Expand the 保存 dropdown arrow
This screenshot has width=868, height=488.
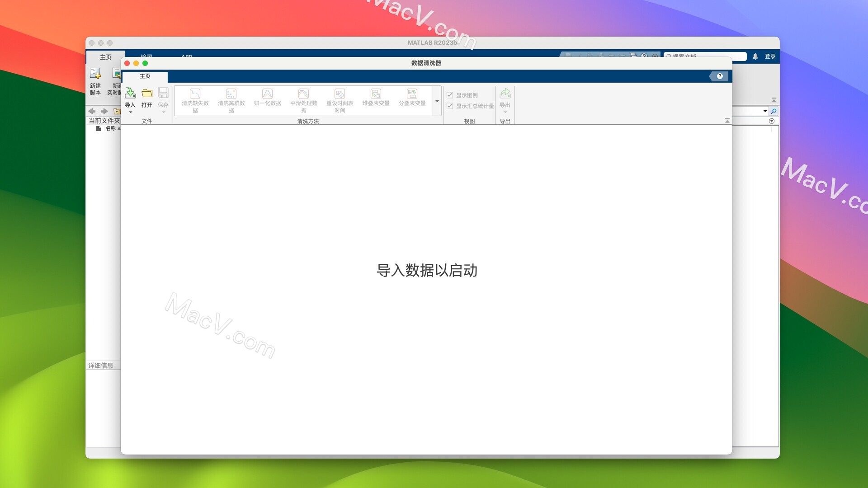(x=163, y=113)
